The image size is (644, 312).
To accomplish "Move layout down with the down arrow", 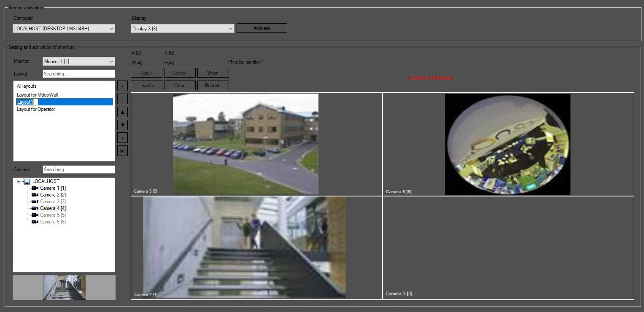I will 122,125.
